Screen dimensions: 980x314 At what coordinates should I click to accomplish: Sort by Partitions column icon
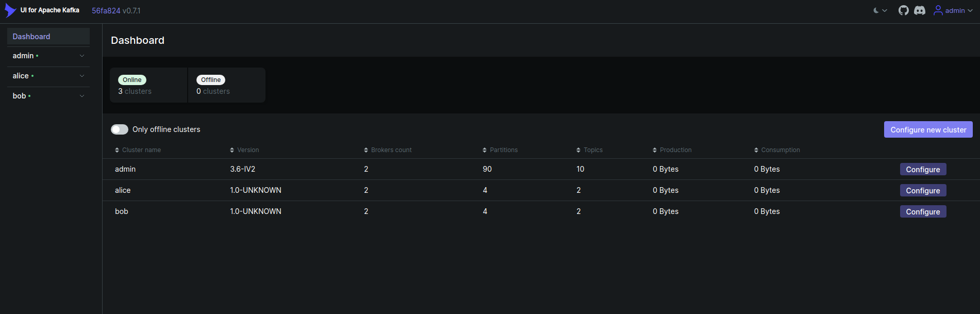(x=485, y=150)
